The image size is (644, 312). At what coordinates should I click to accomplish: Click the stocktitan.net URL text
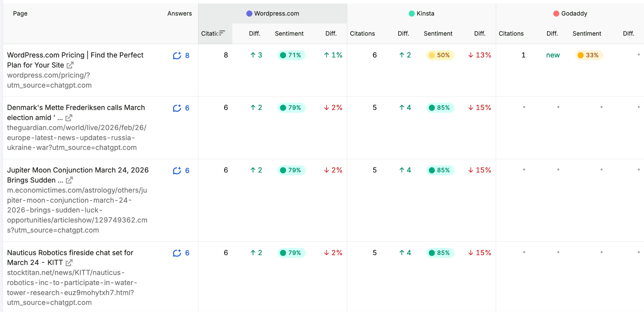[x=72, y=287]
